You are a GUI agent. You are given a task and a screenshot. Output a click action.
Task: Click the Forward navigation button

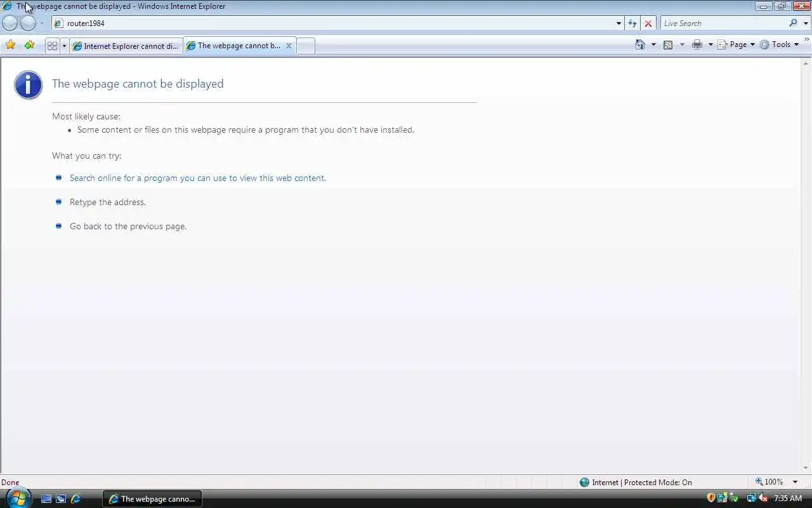click(x=28, y=23)
